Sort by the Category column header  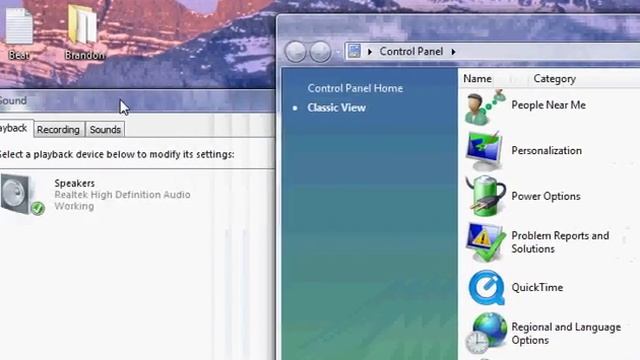click(x=554, y=79)
